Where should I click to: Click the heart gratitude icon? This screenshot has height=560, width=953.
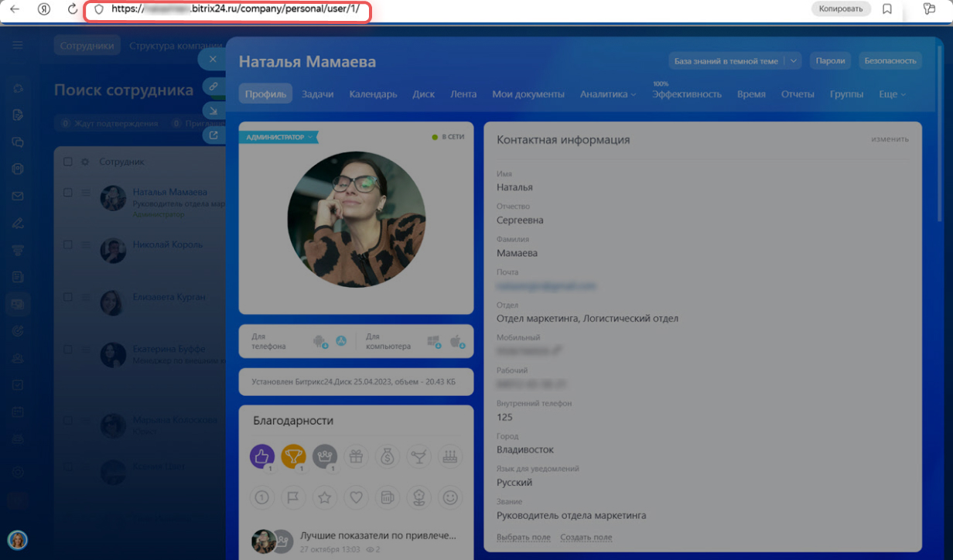(x=356, y=497)
